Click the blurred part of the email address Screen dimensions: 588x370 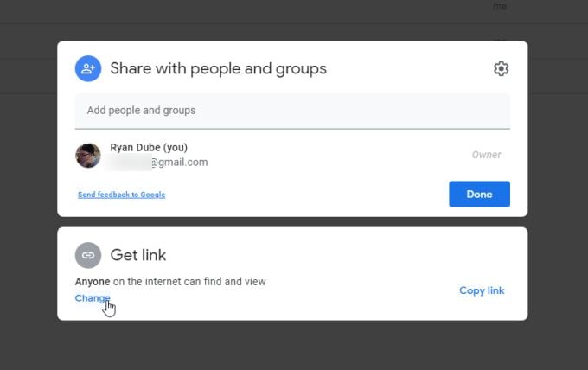130,162
